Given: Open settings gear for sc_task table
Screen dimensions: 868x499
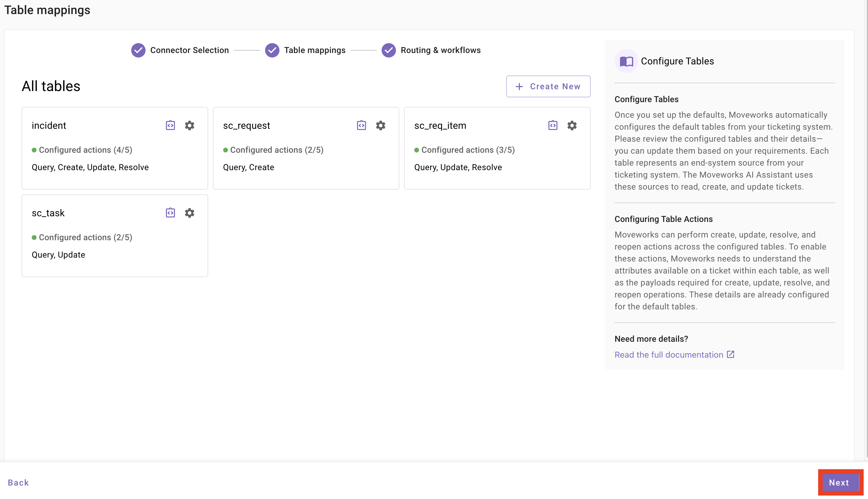Looking at the screenshot, I should click(190, 213).
